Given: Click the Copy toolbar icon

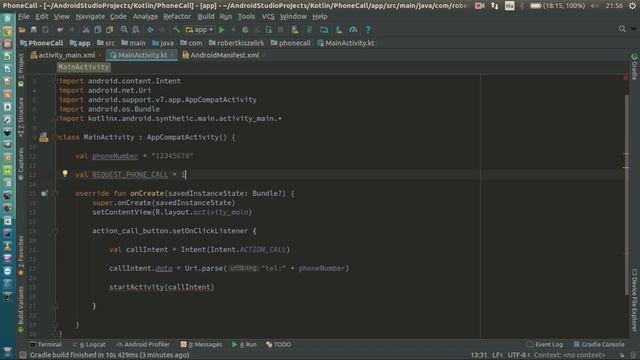Looking at the screenshot, I should point(98,30).
